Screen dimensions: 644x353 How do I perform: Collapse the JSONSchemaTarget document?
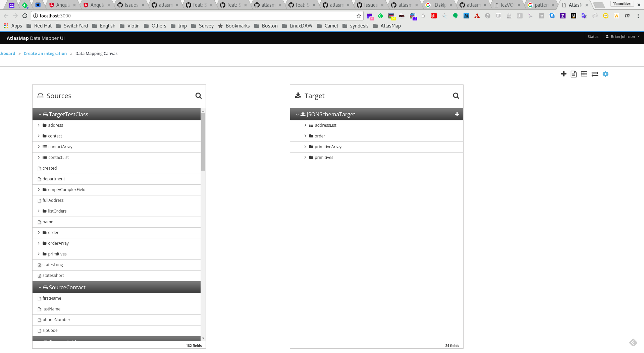[297, 115]
